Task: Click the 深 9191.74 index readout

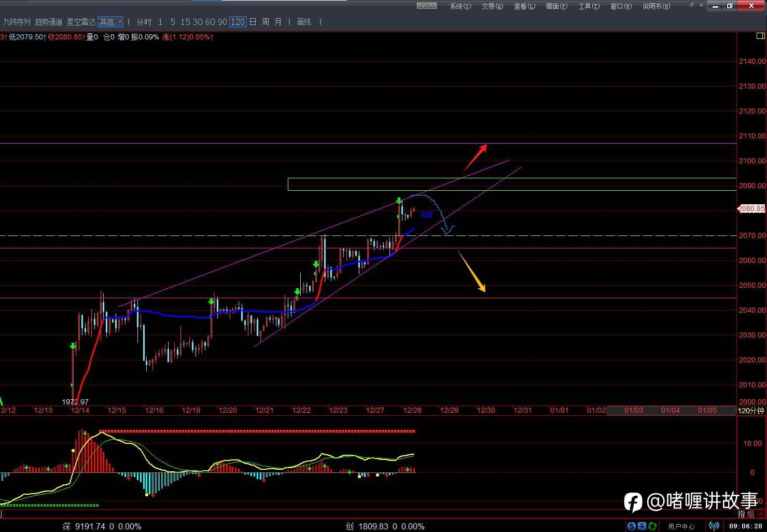Action: (x=102, y=526)
